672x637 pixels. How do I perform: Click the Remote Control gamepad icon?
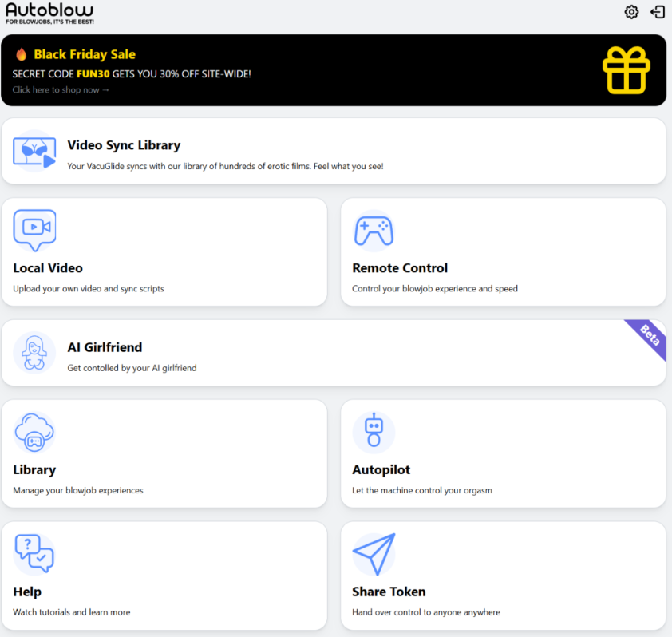(x=374, y=231)
